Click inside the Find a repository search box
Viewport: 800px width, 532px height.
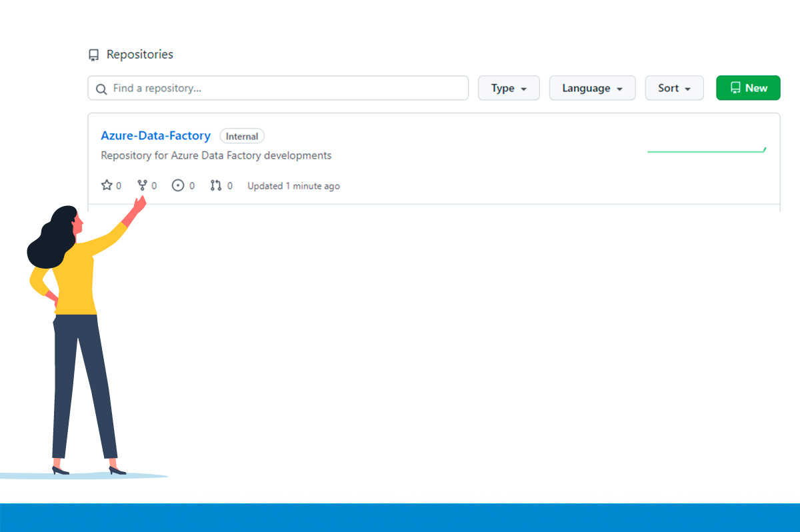(x=267, y=88)
